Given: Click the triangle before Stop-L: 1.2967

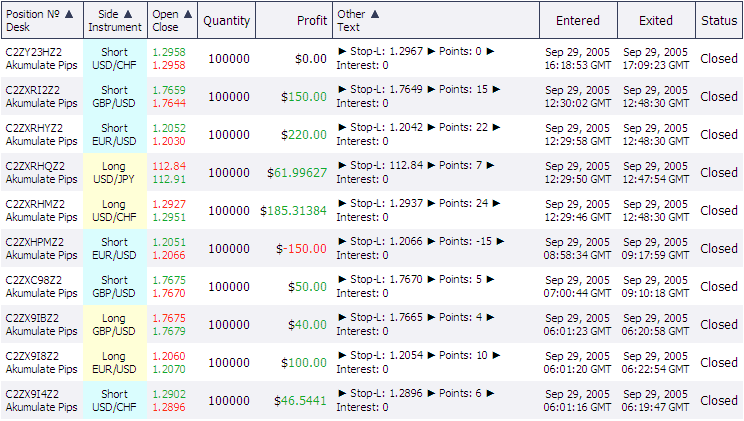Looking at the screenshot, I should pos(342,51).
